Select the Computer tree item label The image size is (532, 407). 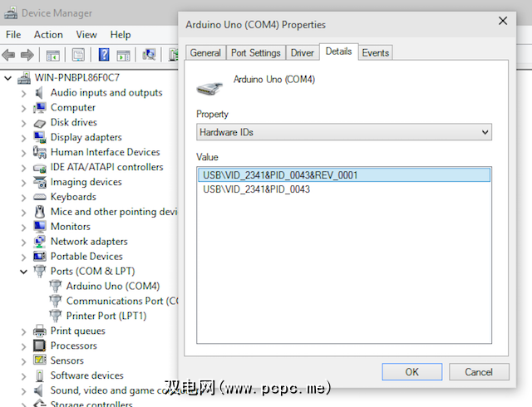(73, 108)
